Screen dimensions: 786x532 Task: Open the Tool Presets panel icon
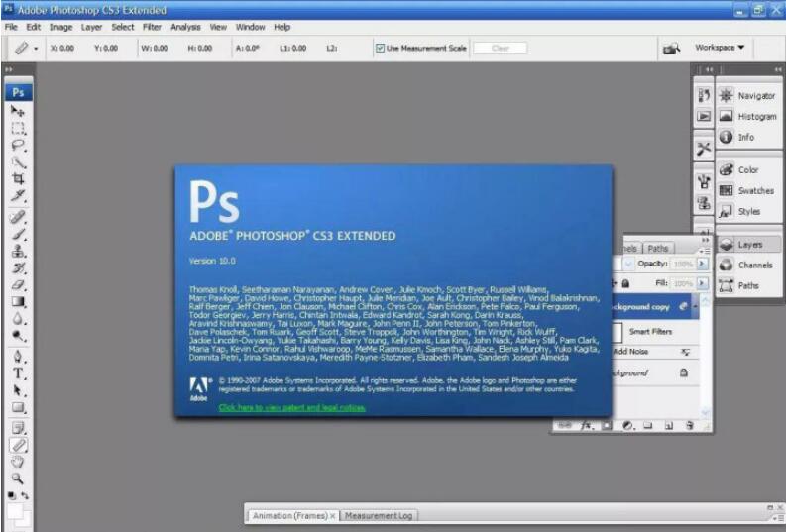coord(704,149)
